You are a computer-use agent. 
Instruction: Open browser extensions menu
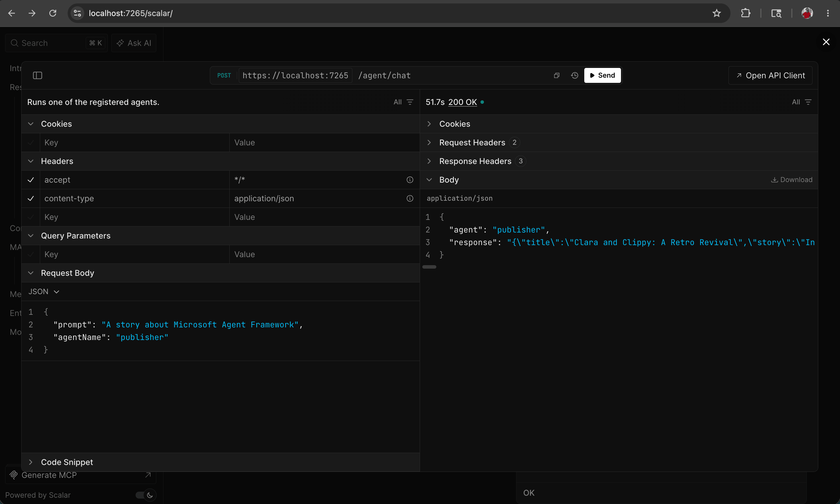pyautogui.click(x=746, y=13)
